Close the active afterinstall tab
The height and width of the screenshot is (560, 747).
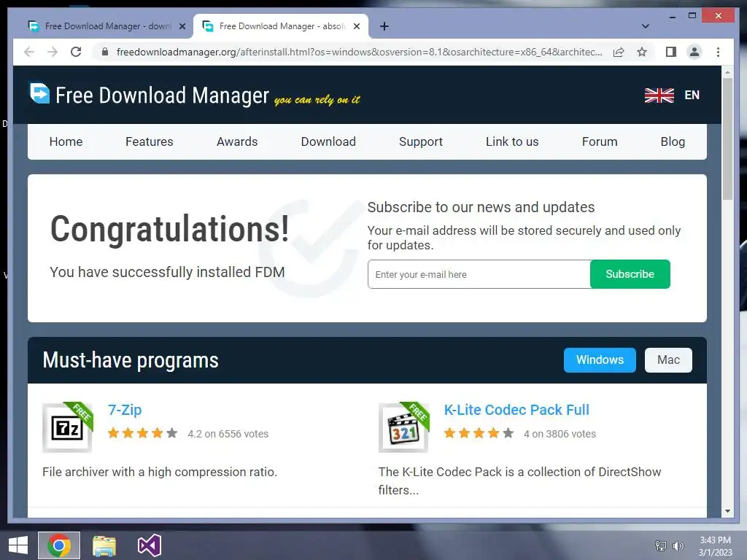point(356,26)
